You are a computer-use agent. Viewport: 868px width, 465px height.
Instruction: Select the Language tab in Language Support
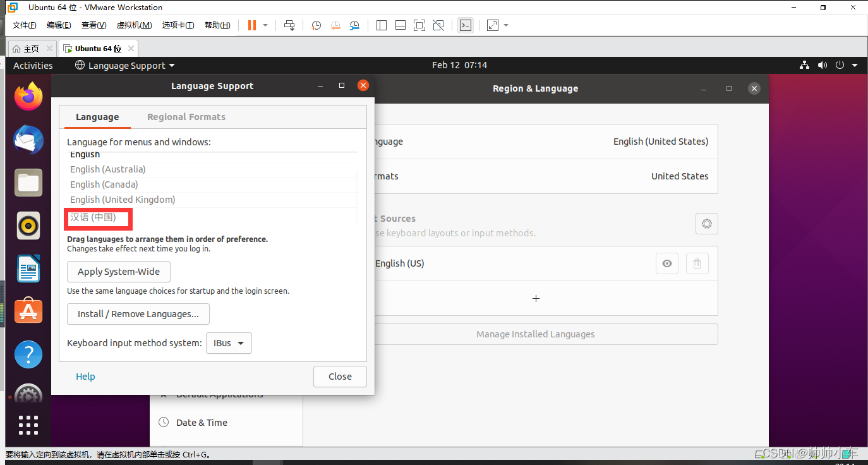pyautogui.click(x=97, y=117)
